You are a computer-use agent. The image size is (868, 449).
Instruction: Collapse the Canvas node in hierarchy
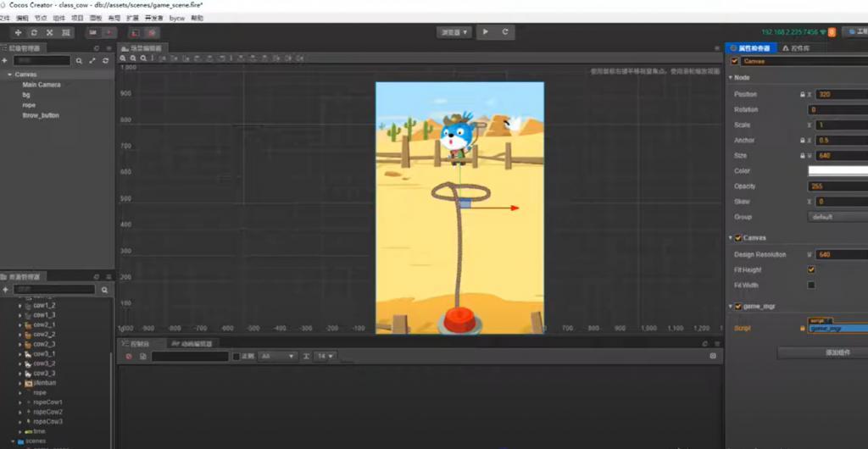(10, 74)
